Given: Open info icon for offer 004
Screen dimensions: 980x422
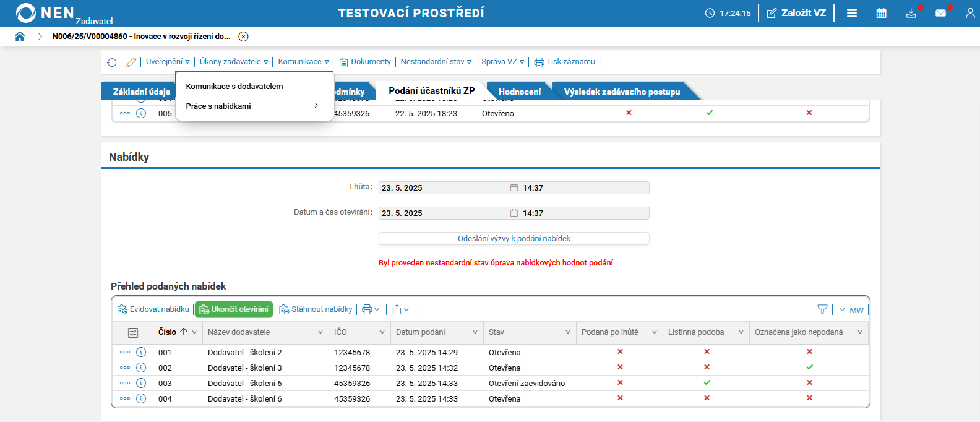Looking at the screenshot, I should tap(141, 398).
